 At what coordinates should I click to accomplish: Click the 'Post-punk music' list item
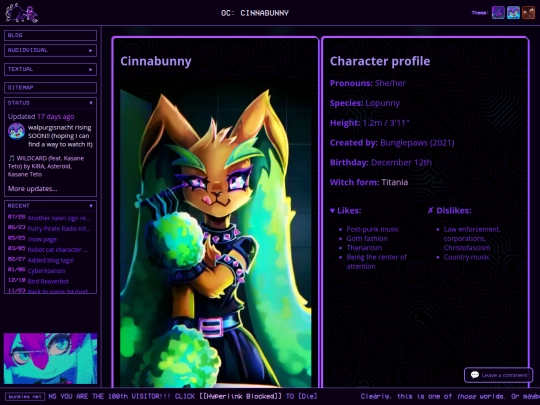click(x=373, y=229)
